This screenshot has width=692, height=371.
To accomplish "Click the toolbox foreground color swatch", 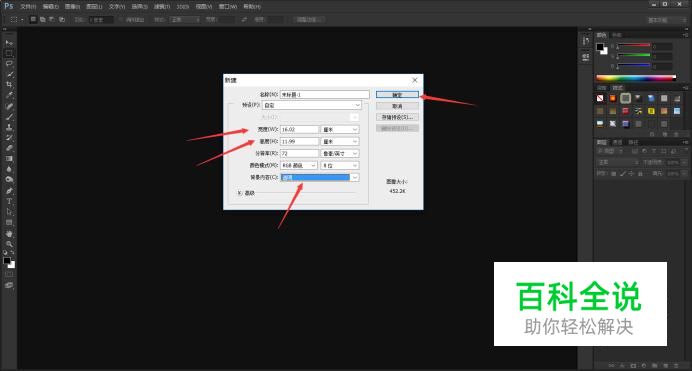I will [x=7, y=261].
